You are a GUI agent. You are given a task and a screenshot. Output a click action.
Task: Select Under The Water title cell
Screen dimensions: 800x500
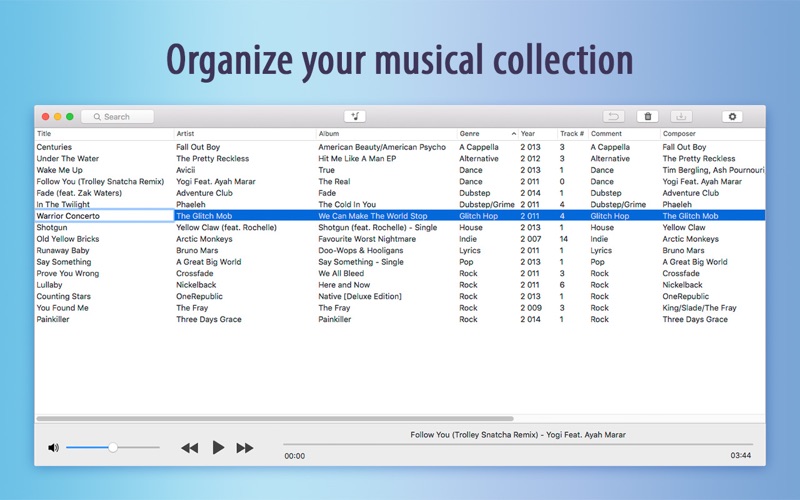coord(67,158)
